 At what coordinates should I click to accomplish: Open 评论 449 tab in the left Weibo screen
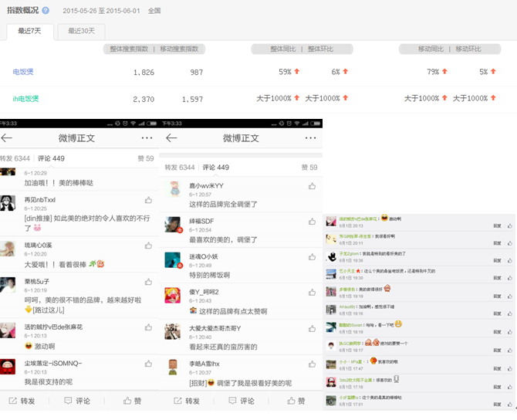click(x=51, y=158)
